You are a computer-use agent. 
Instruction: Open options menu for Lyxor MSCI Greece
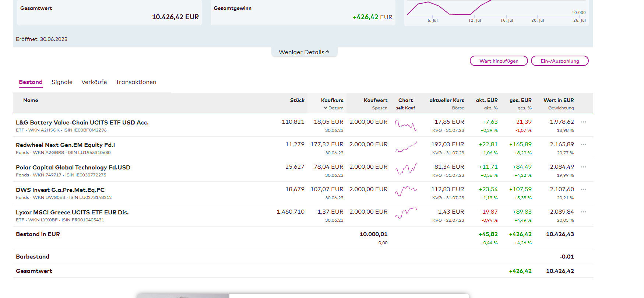pyautogui.click(x=583, y=212)
